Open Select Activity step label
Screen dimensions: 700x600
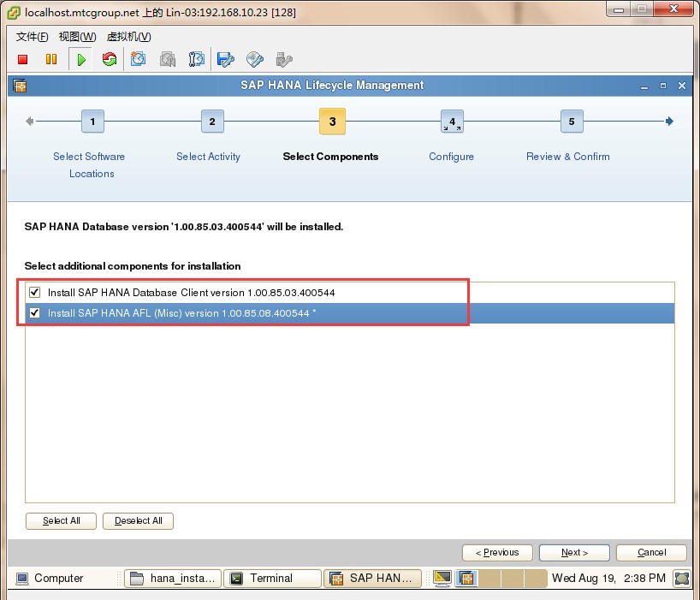click(x=208, y=157)
